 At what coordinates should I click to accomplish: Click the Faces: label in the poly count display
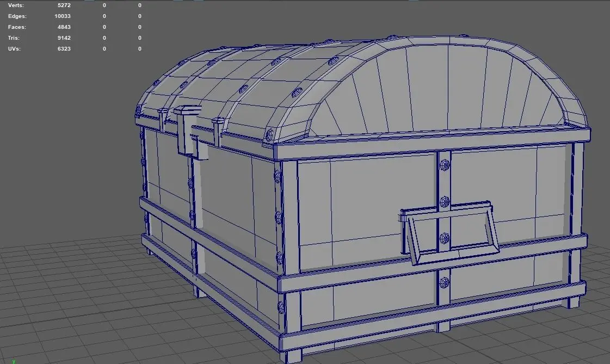point(17,27)
